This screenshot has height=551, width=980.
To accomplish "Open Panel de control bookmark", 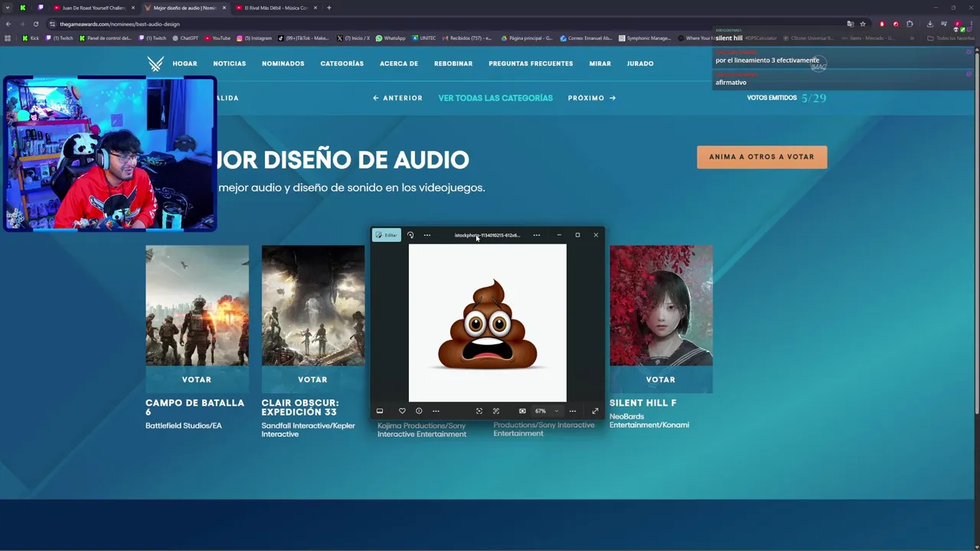I will (x=106, y=38).
